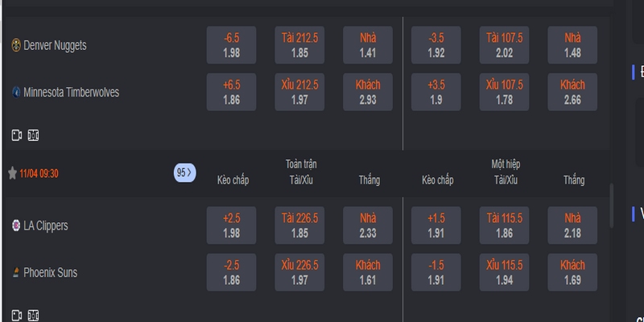Click the Phoenix Suns team logo

tap(16, 272)
